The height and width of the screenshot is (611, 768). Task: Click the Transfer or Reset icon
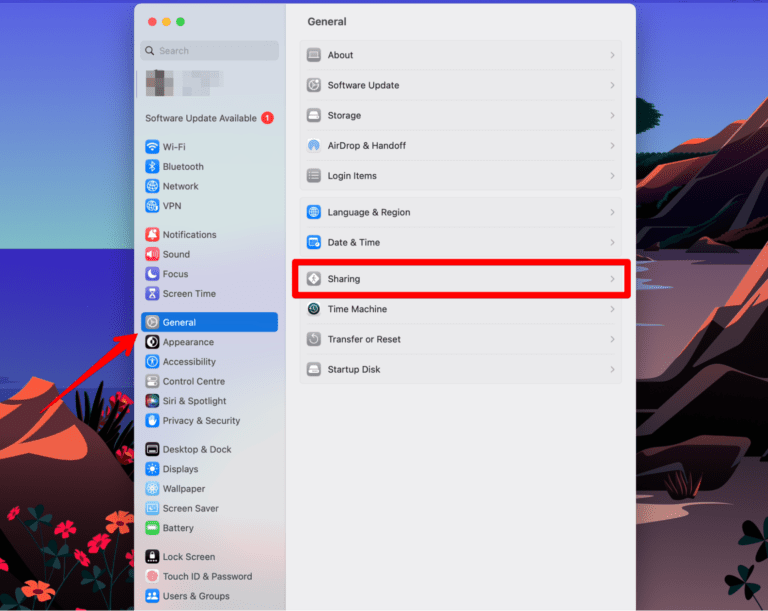[x=313, y=339]
